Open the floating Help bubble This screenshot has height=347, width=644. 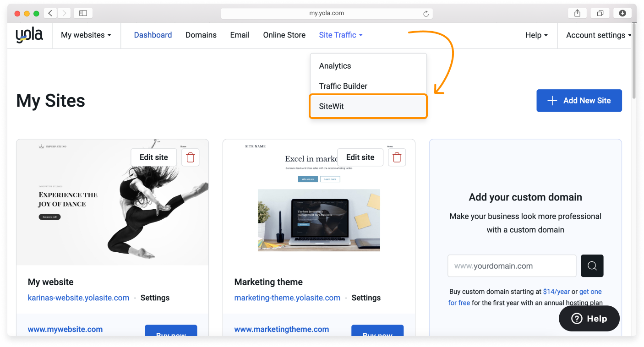589,318
